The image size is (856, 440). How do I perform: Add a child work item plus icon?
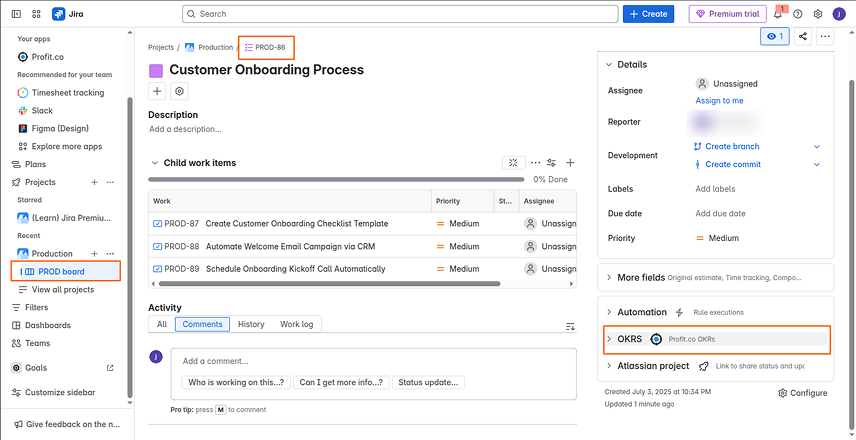point(570,163)
